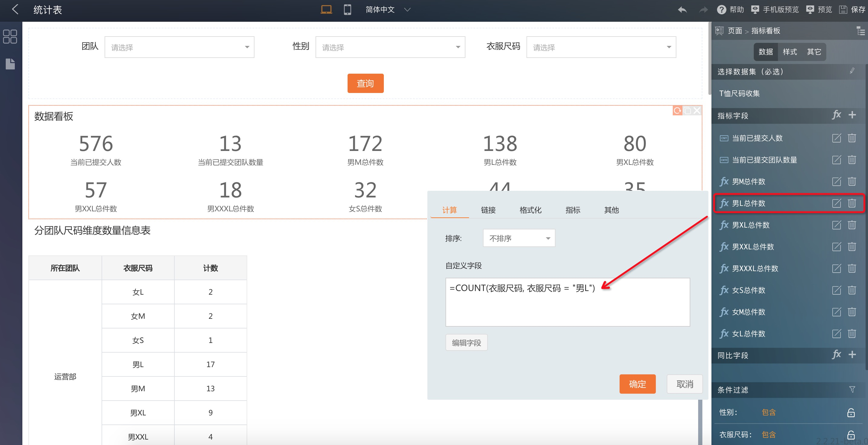This screenshot has width=868, height=445.
Task: Switch to desktop layout view icon
Action: pos(326,9)
